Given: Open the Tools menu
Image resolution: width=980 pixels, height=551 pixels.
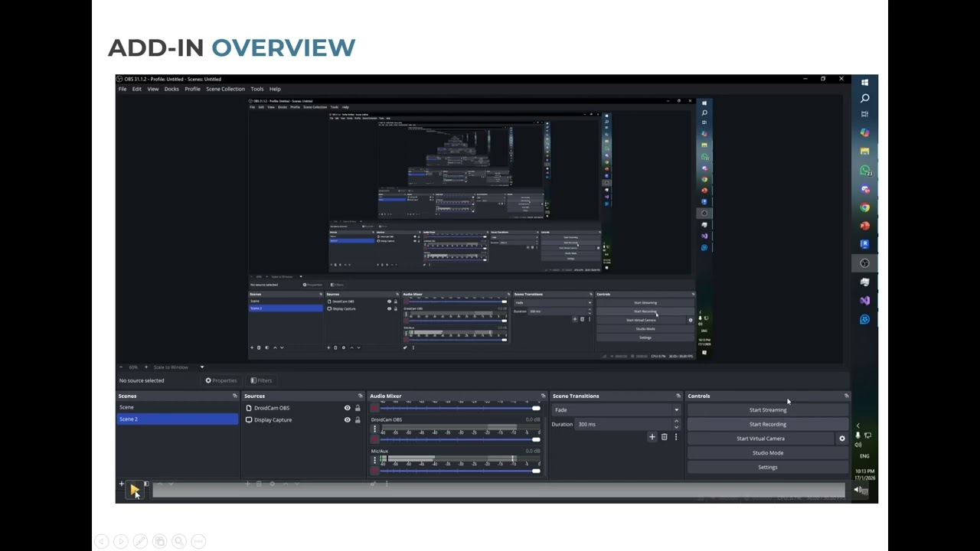Looking at the screenshot, I should click(257, 89).
